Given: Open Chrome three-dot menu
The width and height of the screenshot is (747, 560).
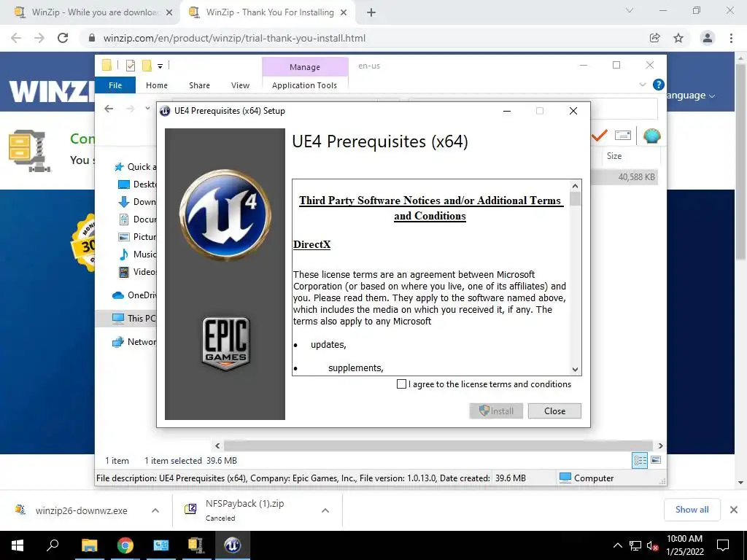Looking at the screenshot, I should 731,38.
